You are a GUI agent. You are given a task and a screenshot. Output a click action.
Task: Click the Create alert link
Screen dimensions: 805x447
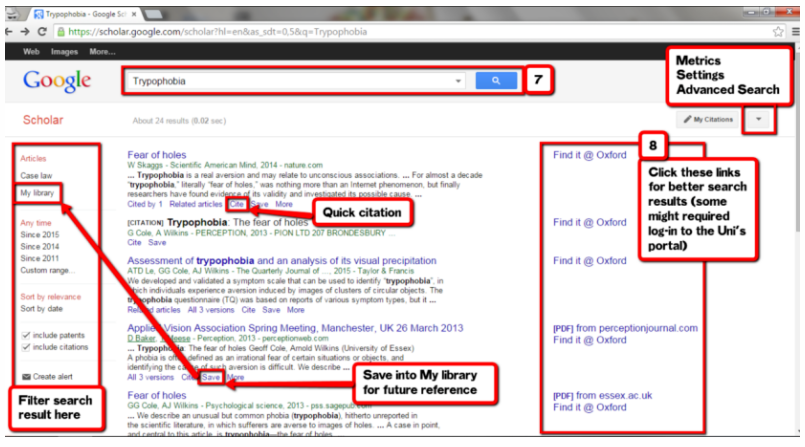(x=52, y=377)
